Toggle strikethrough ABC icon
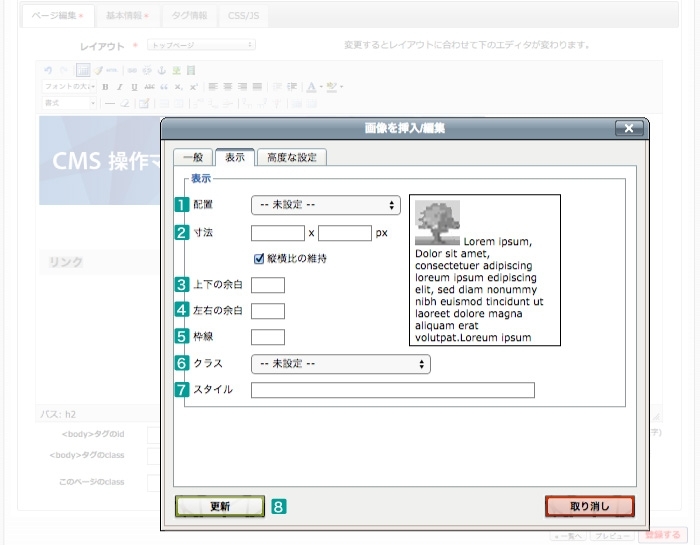 [x=150, y=87]
